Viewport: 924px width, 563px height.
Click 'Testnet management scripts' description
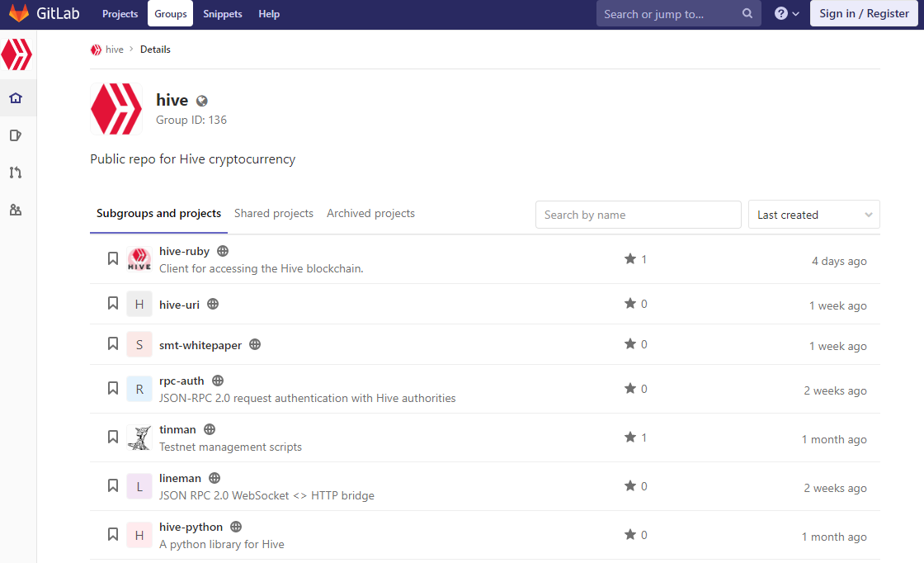(x=230, y=447)
